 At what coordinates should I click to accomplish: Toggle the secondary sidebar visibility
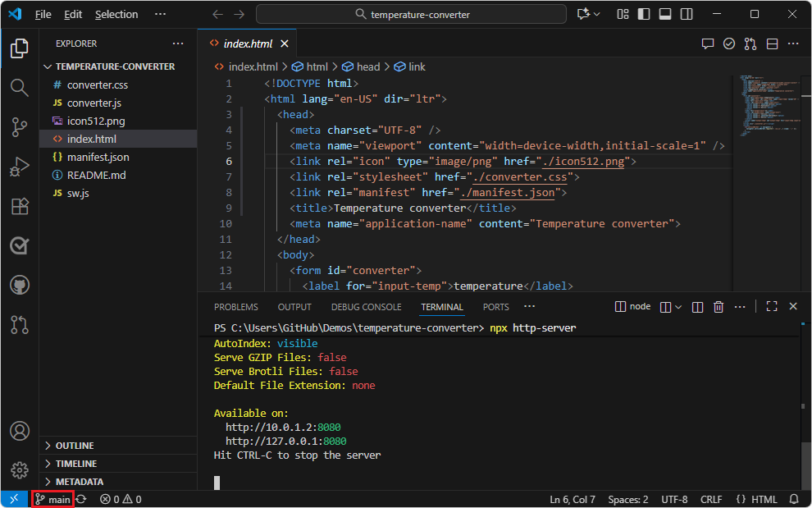click(x=685, y=14)
